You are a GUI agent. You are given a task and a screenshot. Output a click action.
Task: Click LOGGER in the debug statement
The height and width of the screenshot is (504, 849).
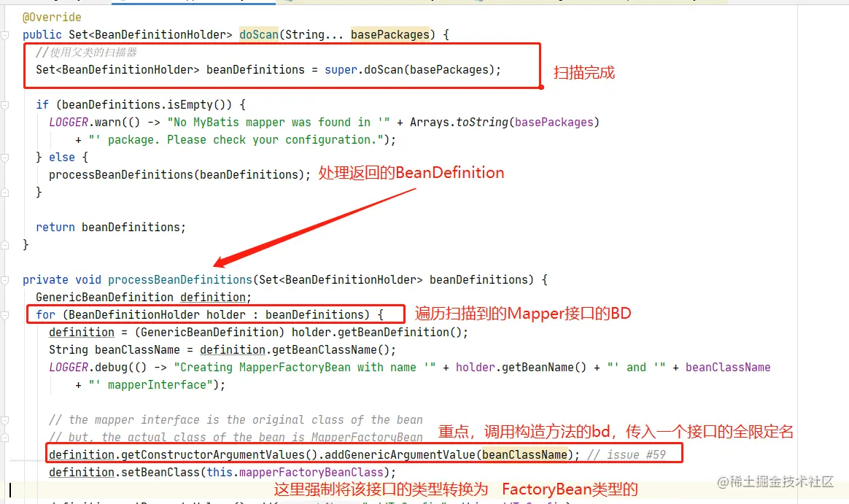pyautogui.click(x=69, y=367)
